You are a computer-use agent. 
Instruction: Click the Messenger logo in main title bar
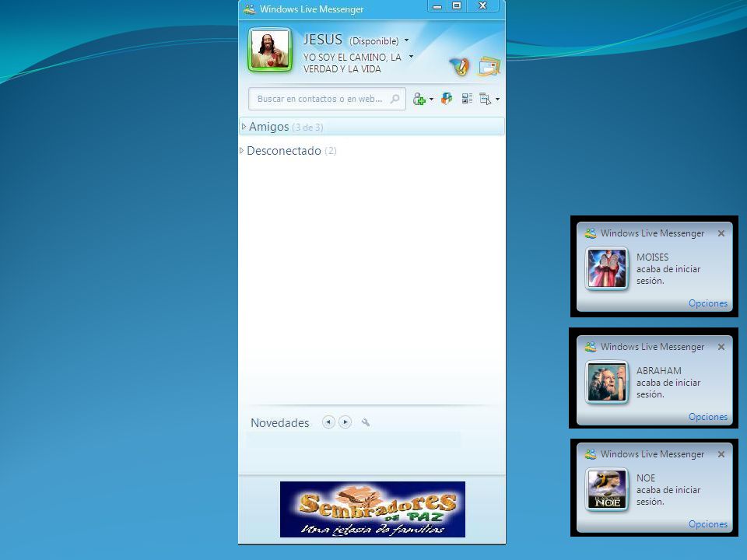(250, 9)
